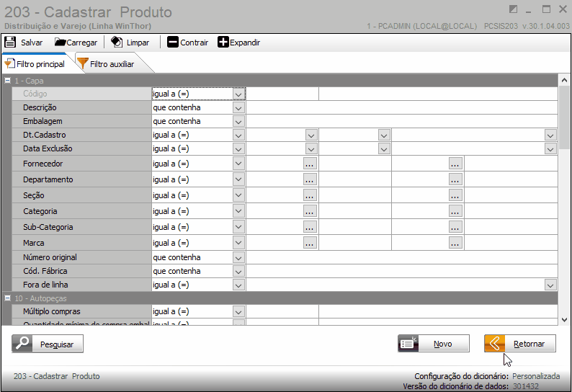Screen dimensions: 572x392
Task: Open Número original operator dropdown
Action: coord(238,258)
